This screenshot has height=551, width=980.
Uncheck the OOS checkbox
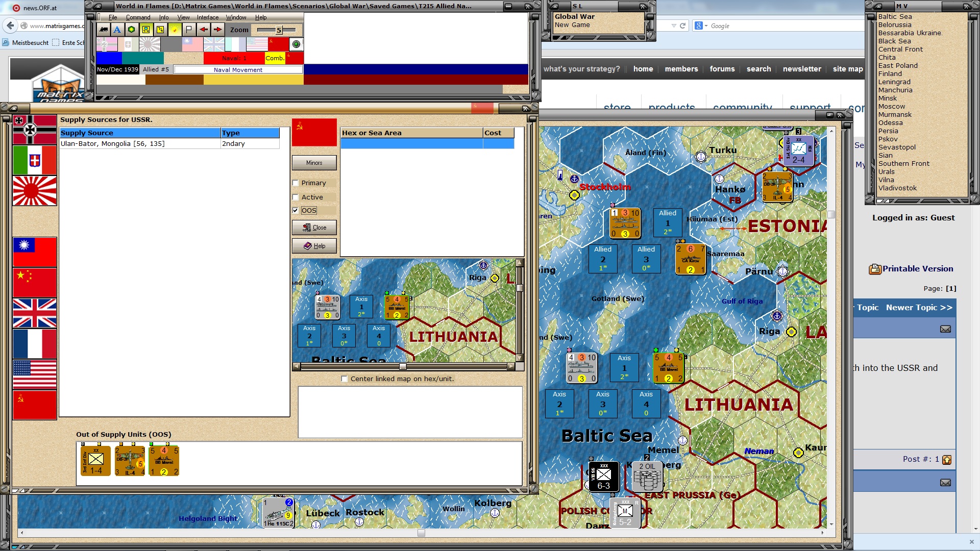tap(296, 210)
